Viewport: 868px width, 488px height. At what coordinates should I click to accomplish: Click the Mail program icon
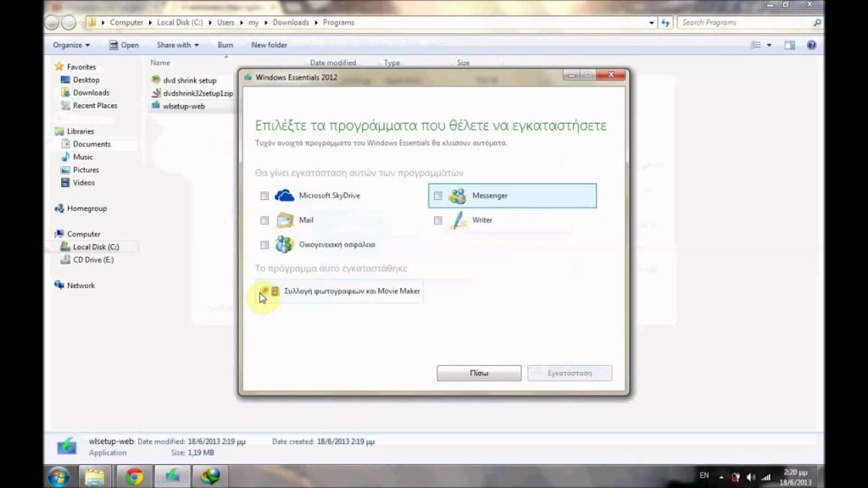(x=285, y=219)
